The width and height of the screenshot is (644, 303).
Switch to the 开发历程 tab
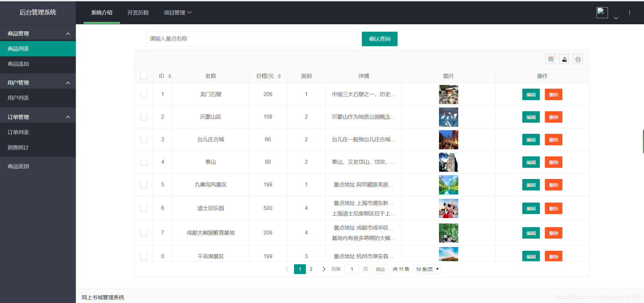pyautogui.click(x=138, y=12)
